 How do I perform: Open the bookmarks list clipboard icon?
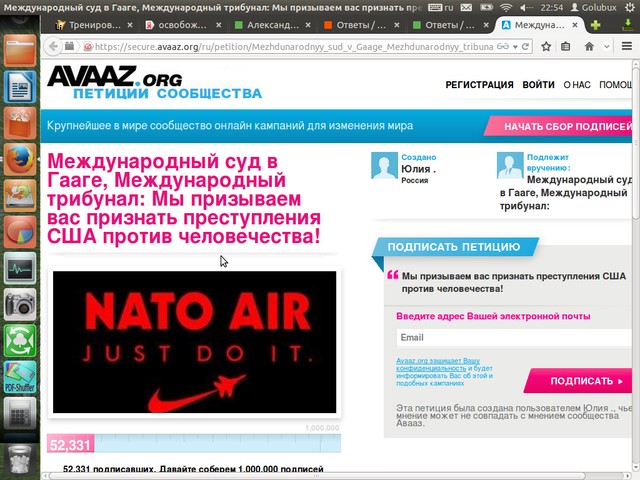tap(565, 47)
